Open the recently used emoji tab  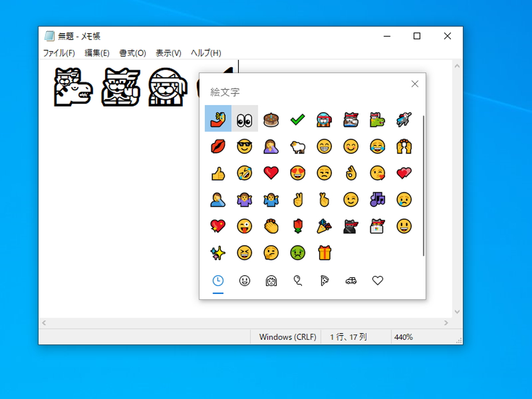pos(218,281)
